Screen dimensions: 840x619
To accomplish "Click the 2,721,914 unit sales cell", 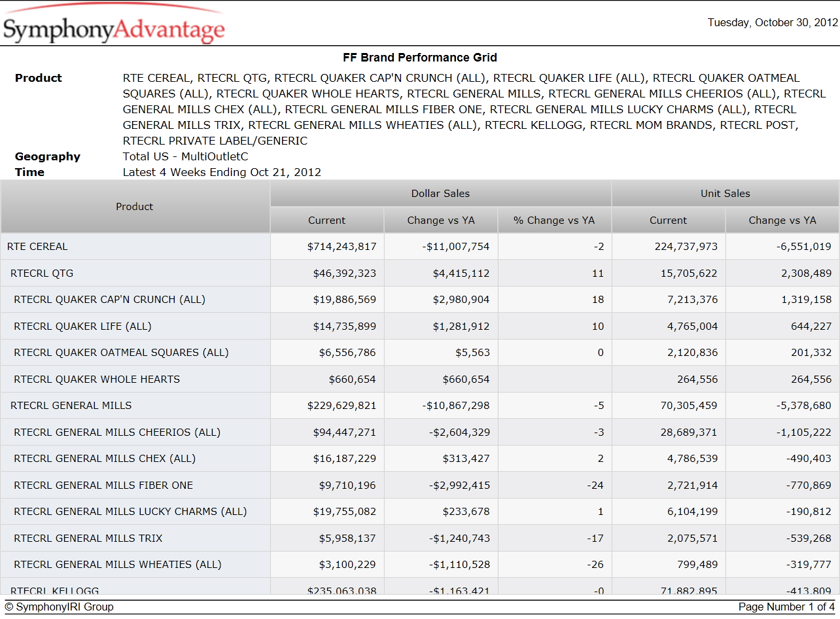I will [x=669, y=485].
